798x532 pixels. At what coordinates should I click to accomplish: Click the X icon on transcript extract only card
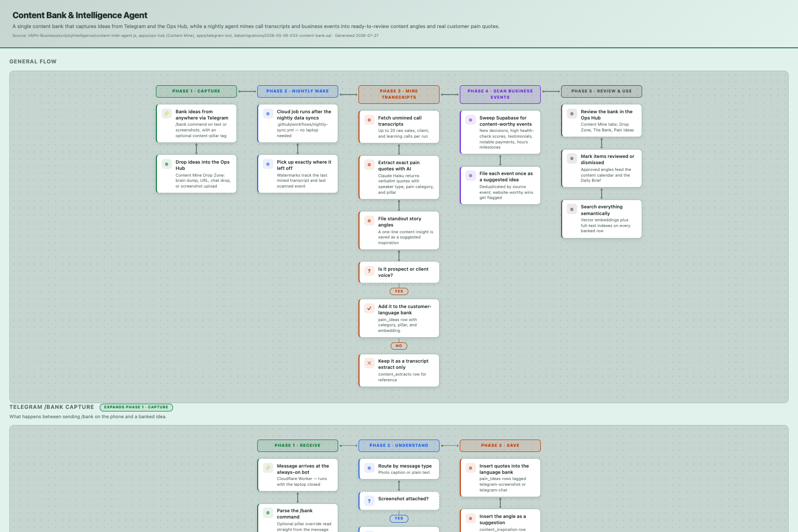(x=369, y=363)
